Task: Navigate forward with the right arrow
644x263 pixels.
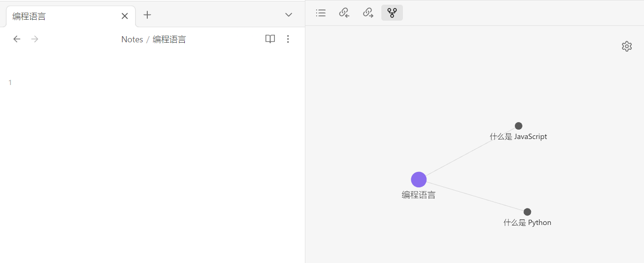Action: point(35,39)
